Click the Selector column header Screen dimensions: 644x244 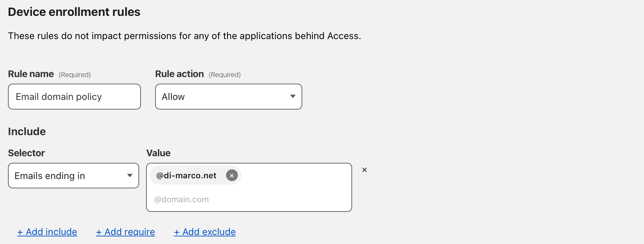26,153
